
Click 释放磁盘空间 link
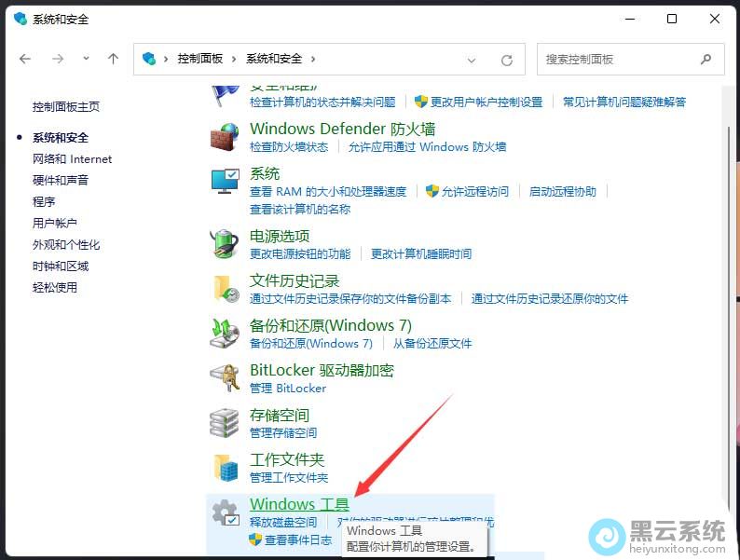[x=283, y=522]
